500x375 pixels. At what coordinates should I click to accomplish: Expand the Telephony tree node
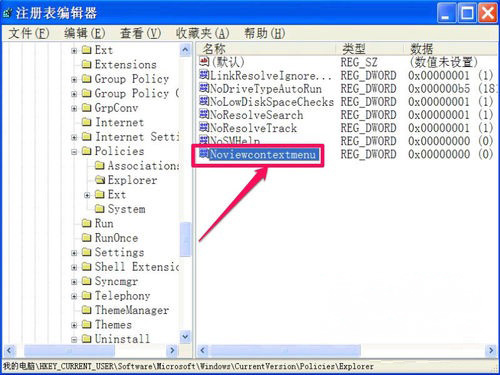pos(74,296)
